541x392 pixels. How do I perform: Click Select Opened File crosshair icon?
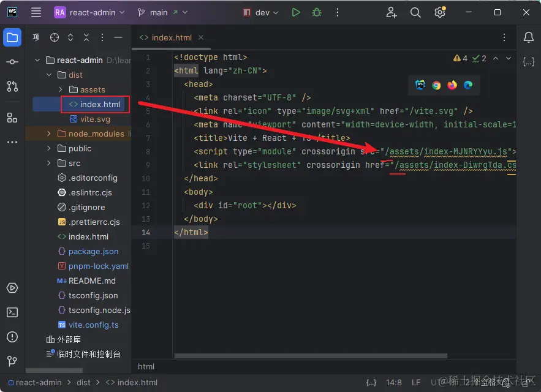click(x=54, y=37)
